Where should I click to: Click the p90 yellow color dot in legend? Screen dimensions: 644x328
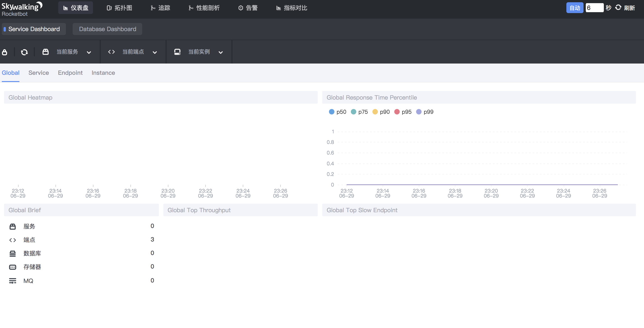(x=375, y=112)
